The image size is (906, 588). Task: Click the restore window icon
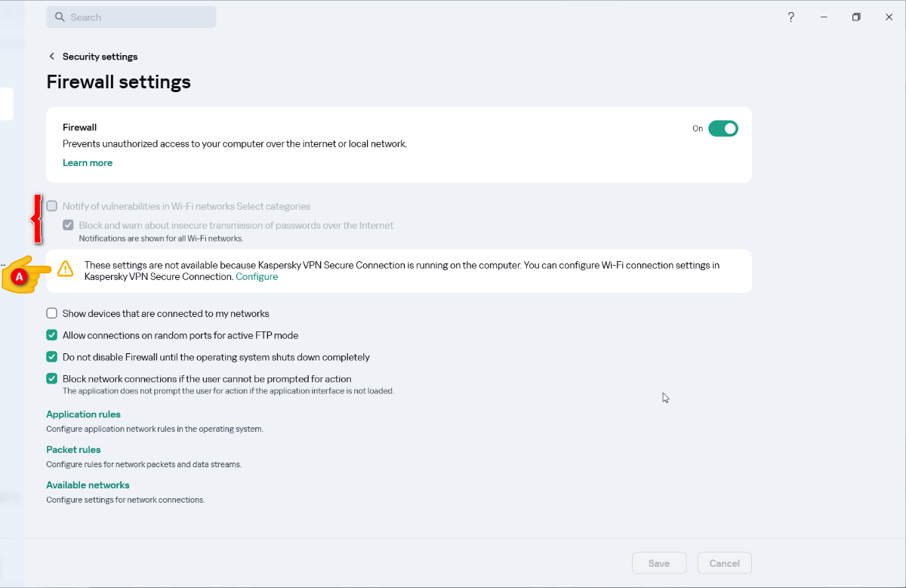pos(856,17)
